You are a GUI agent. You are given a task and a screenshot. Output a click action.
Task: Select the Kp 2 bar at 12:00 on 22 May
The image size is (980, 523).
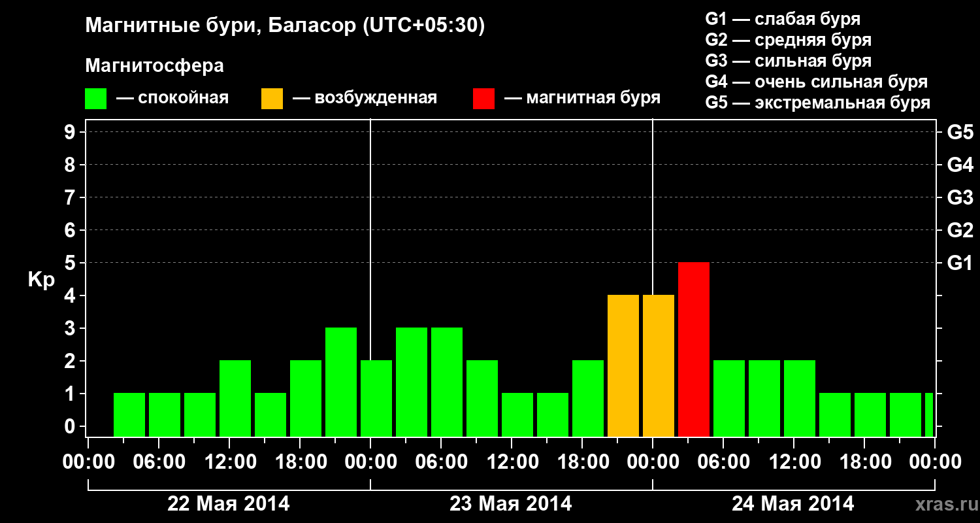tap(235, 398)
